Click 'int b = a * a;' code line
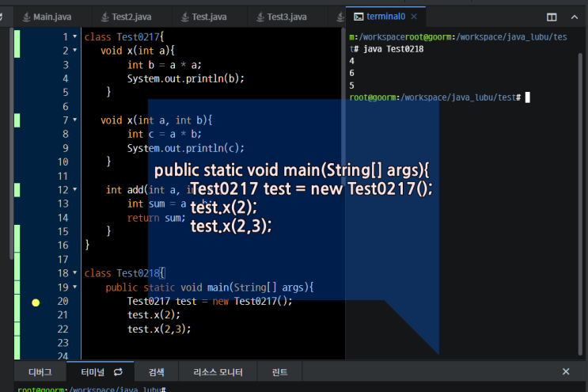The height and width of the screenshot is (392, 588). 165,65
